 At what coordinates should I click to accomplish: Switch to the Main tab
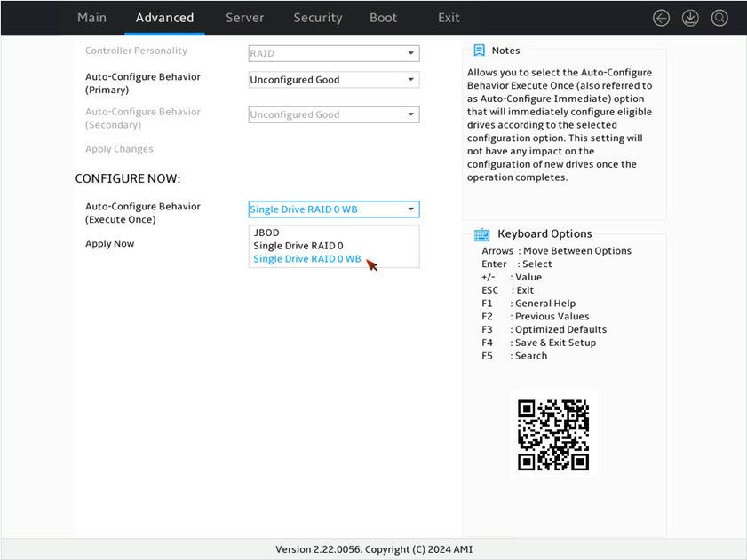point(92,18)
